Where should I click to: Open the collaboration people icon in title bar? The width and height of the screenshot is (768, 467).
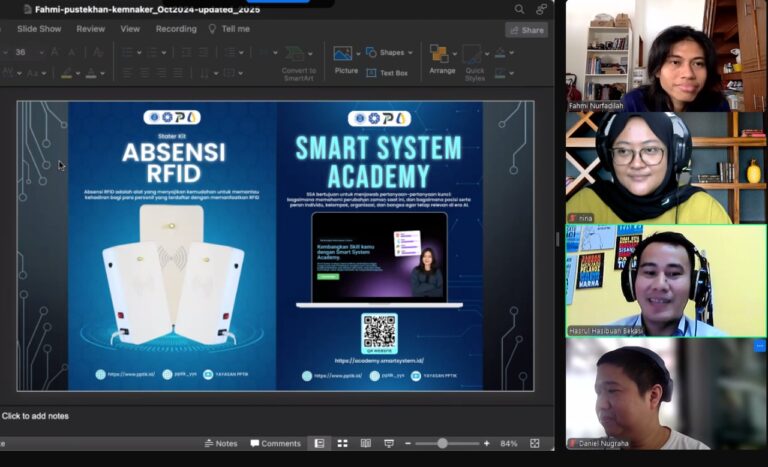(541, 9)
